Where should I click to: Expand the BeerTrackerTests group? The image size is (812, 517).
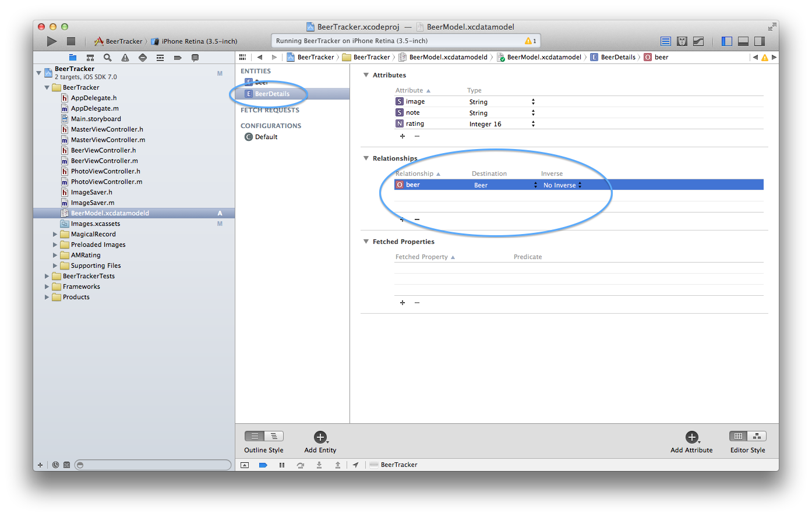(x=47, y=277)
